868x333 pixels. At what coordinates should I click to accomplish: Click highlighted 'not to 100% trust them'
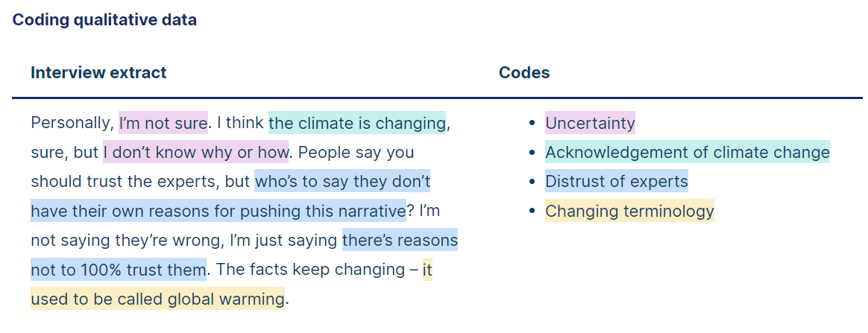point(119,270)
